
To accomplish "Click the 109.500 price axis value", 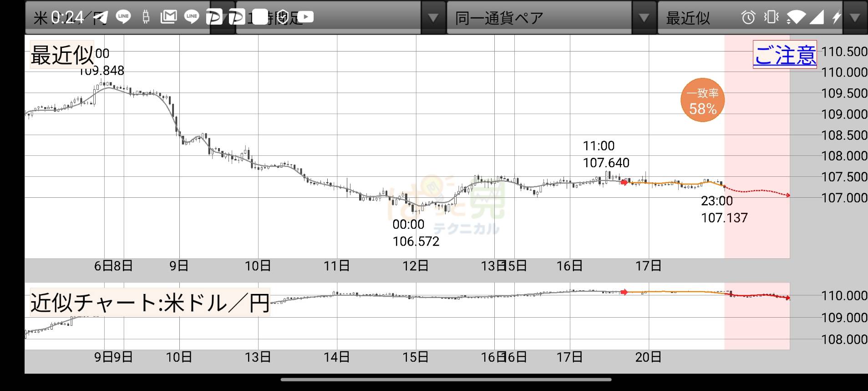I will pos(844,93).
